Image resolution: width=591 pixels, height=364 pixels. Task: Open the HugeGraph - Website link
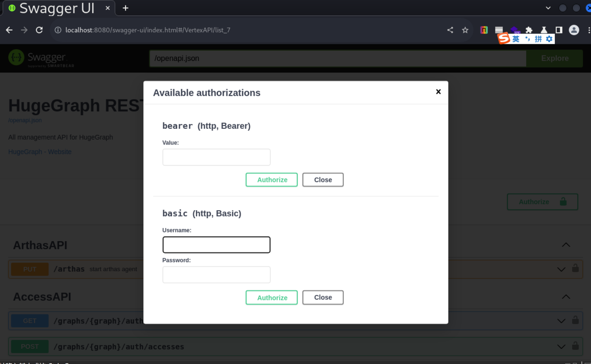[40, 151]
